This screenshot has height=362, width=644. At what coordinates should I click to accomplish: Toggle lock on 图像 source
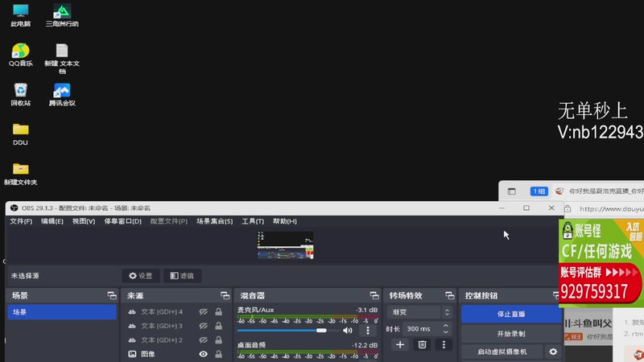pyautogui.click(x=218, y=354)
